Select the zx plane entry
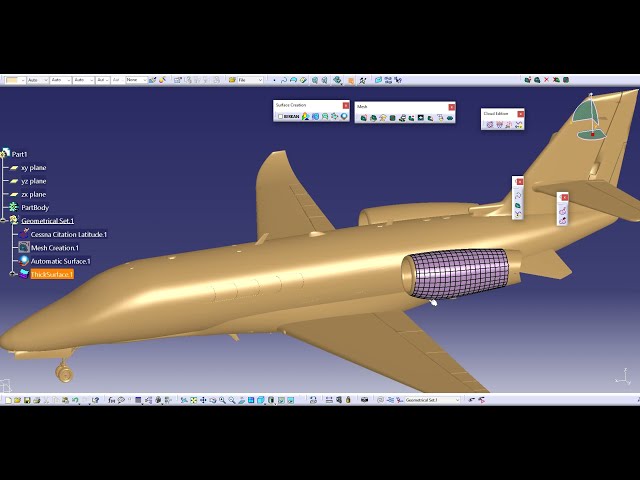Screen dimensions: 640x480 [x=33, y=194]
